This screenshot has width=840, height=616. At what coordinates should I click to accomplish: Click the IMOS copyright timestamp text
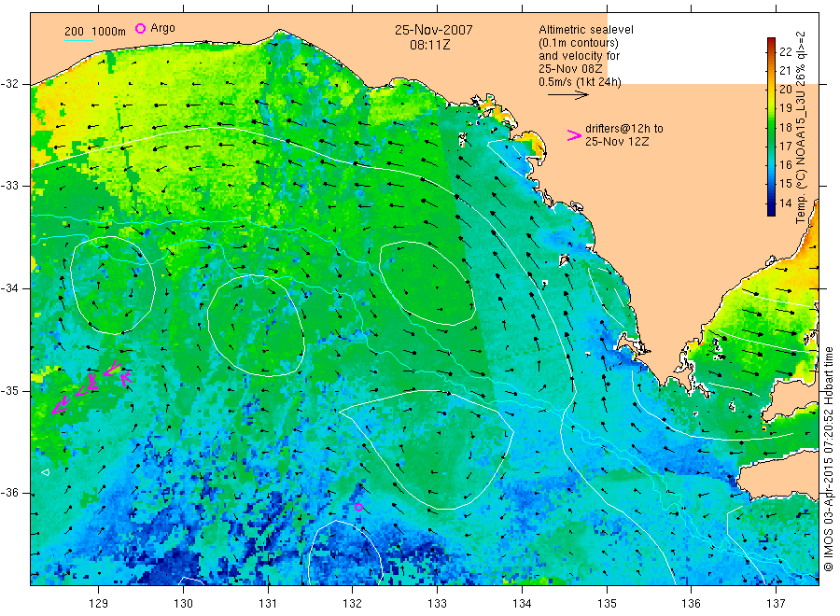(828, 458)
